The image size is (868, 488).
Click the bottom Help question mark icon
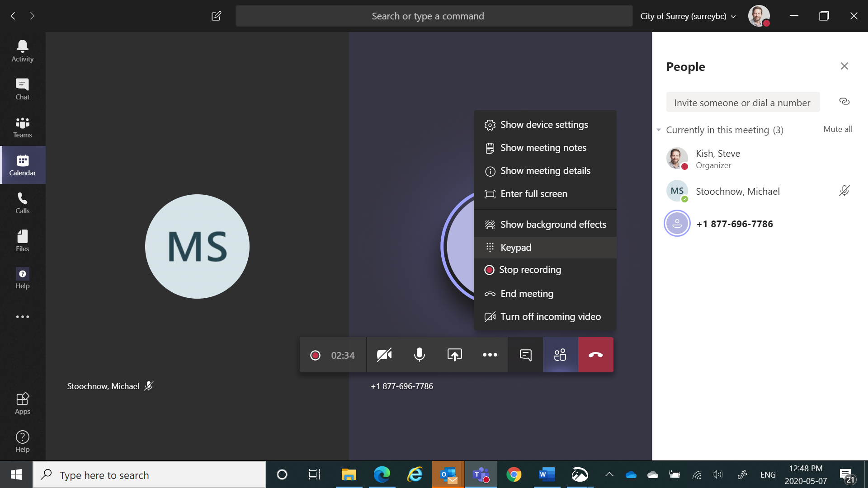[x=23, y=441]
